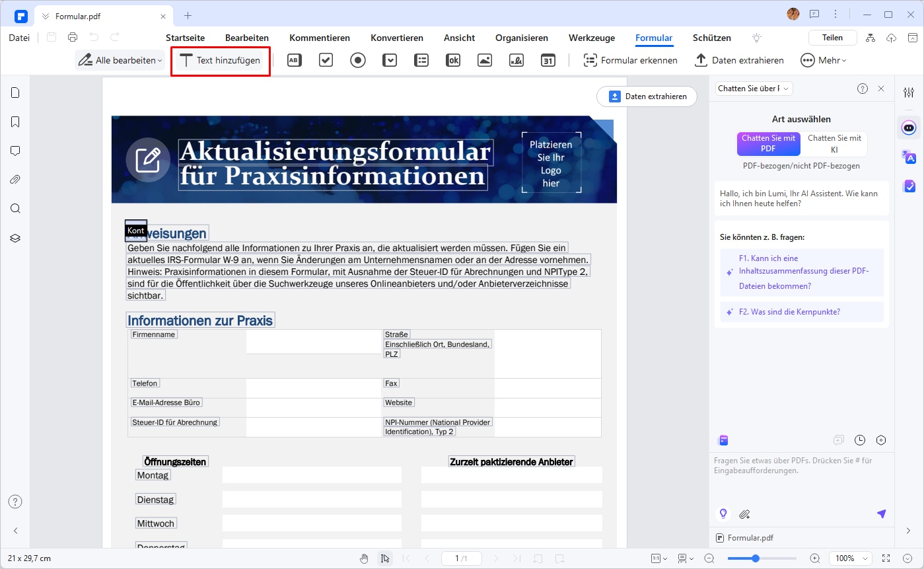
Task: Click the page number input field
Action: pyautogui.click(x=461, y=558)
